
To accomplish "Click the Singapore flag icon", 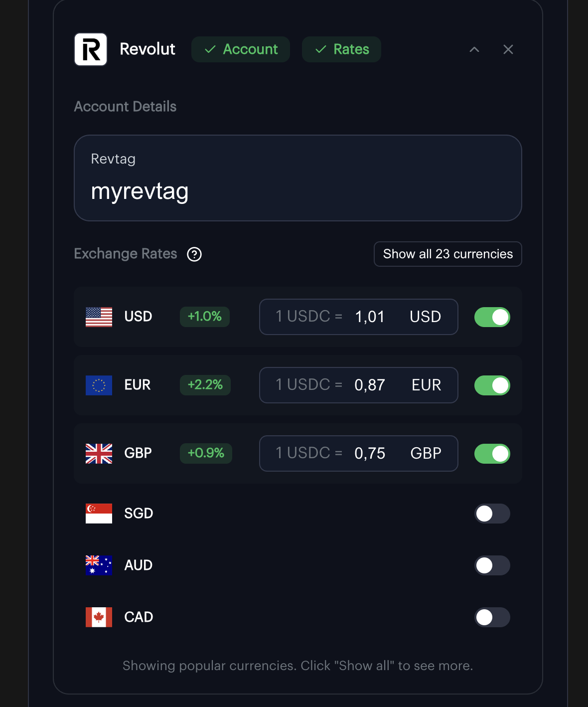I will (x=99, y=514).
